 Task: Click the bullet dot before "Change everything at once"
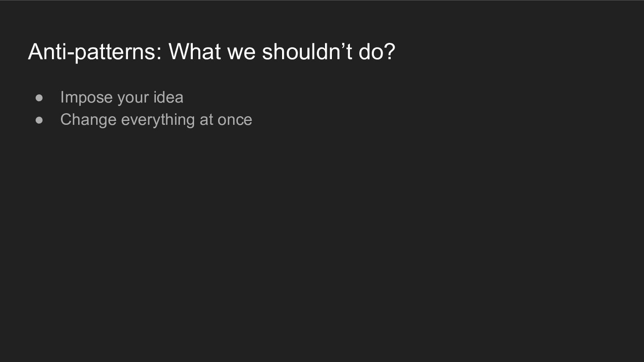(x=39, y=120)
